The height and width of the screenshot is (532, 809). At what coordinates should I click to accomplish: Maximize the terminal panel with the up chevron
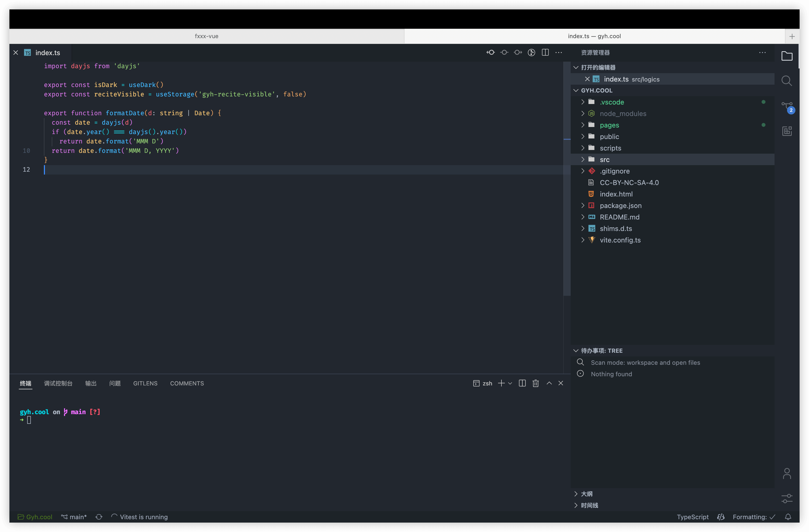(549, 383)
